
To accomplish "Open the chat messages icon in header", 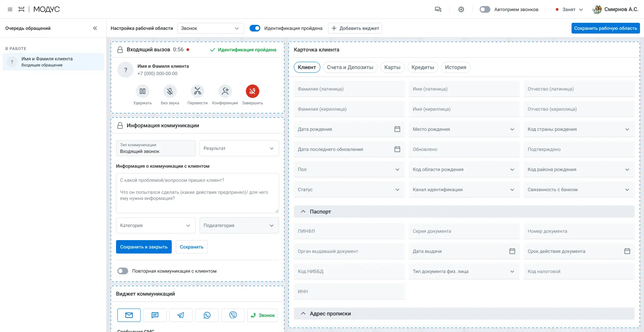I will pos(438,9).
